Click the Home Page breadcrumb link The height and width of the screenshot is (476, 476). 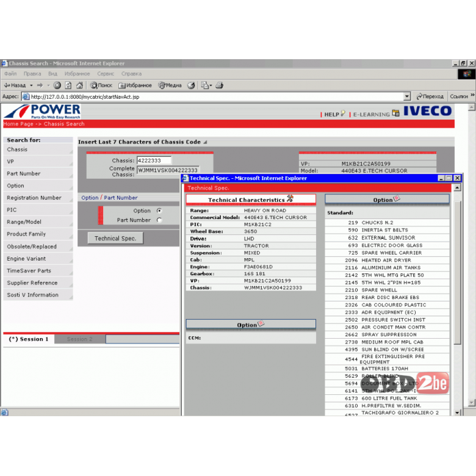(x=18, y=124)
